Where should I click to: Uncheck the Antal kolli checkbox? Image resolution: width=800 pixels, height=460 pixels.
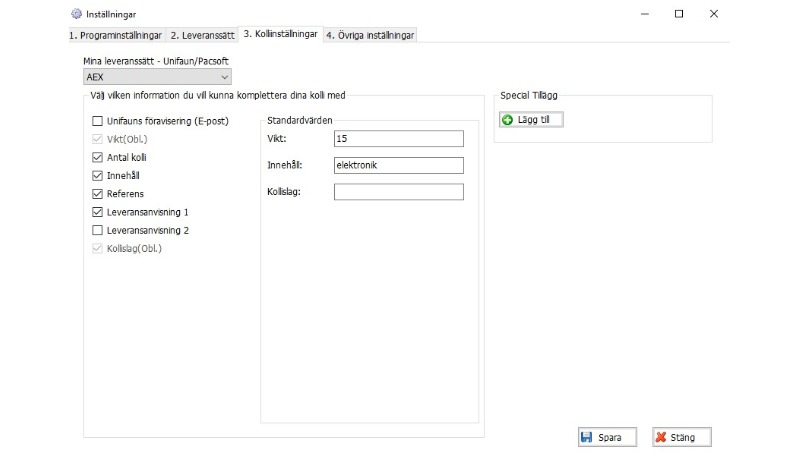tap(97, 157)
